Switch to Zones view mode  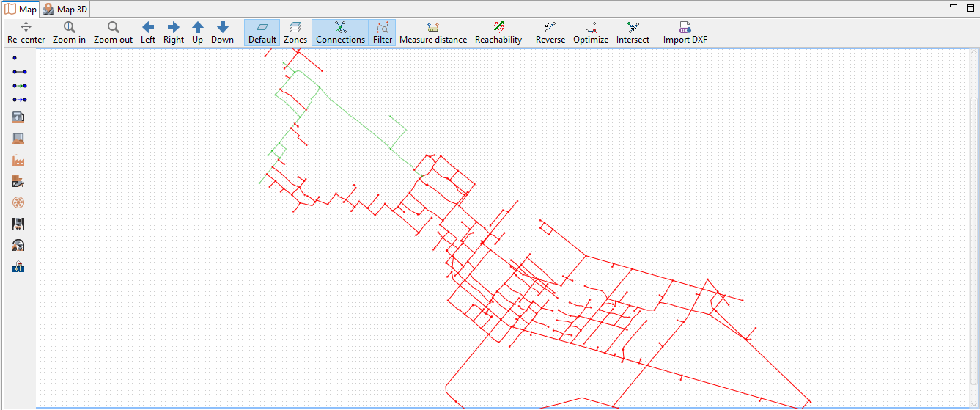(295, 33)
